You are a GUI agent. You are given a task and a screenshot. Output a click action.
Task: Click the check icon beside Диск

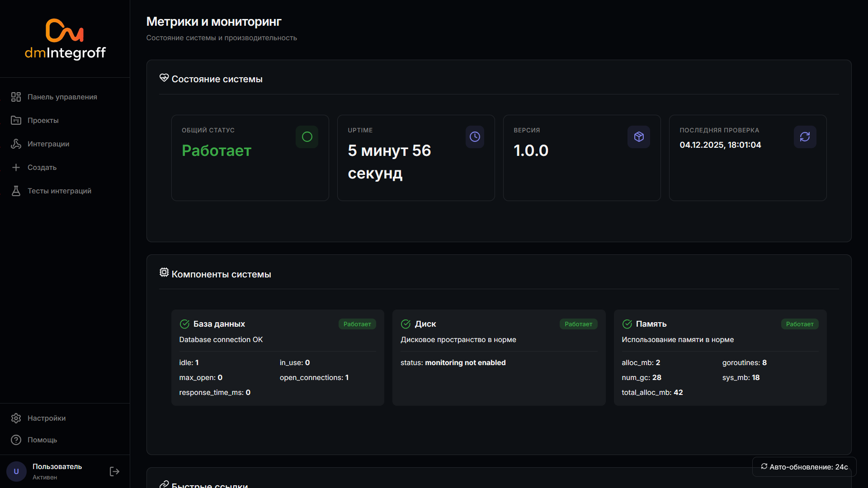406,324
